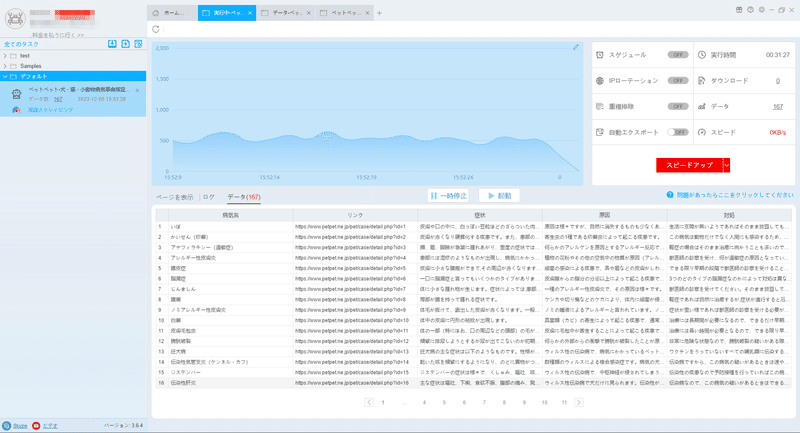The width and height of the screenshot is (800, 433).
Task: Click the 起動 start button
Action: [x=499, y=195]
